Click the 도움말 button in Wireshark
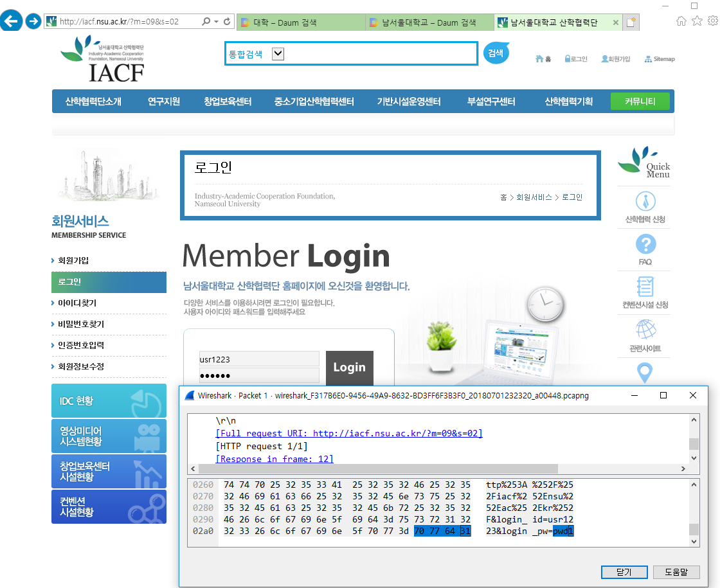This screenshot has height=588, width=720. point(676,572)
